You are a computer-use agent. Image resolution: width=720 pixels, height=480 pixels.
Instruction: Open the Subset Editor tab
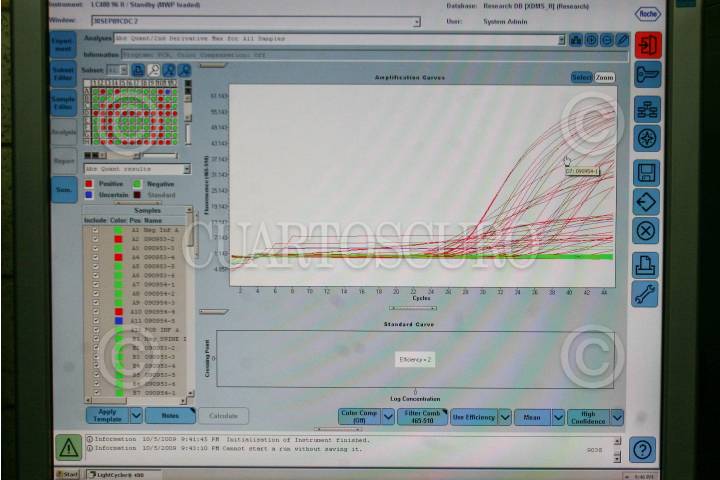64,74
